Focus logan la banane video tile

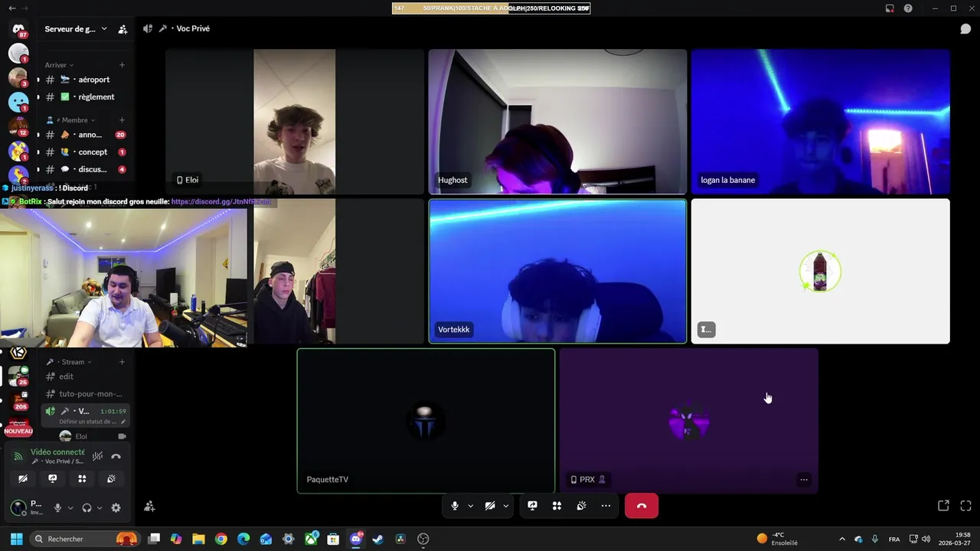tap(820, 122)
